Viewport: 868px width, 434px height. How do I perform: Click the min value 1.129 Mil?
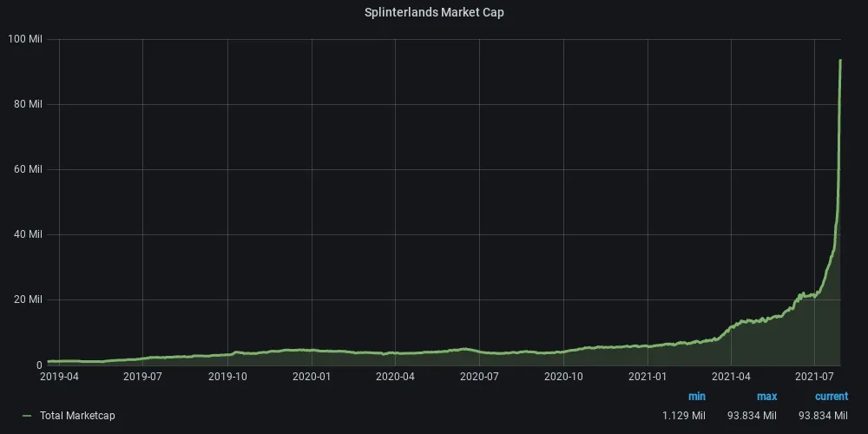click(x=684, y=415)
